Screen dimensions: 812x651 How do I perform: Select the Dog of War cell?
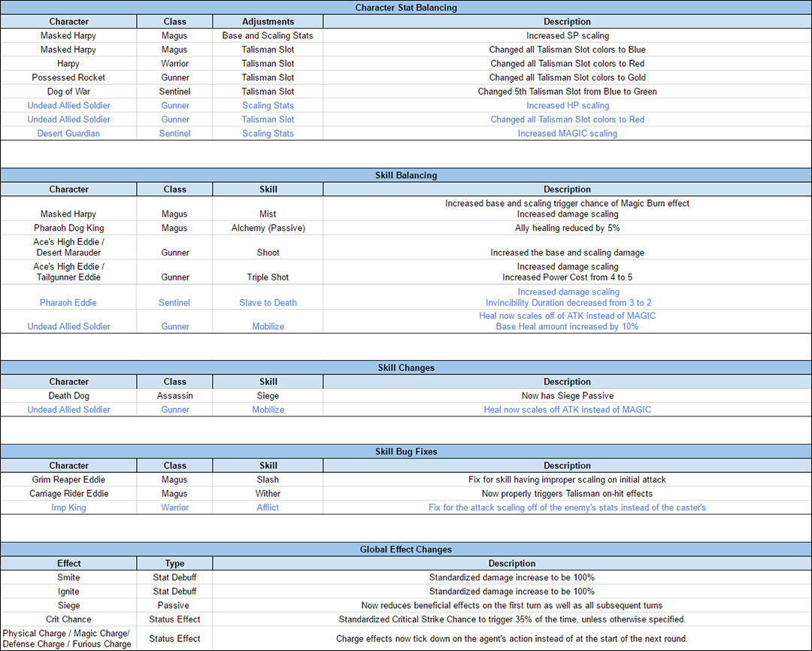coord(68,92)
